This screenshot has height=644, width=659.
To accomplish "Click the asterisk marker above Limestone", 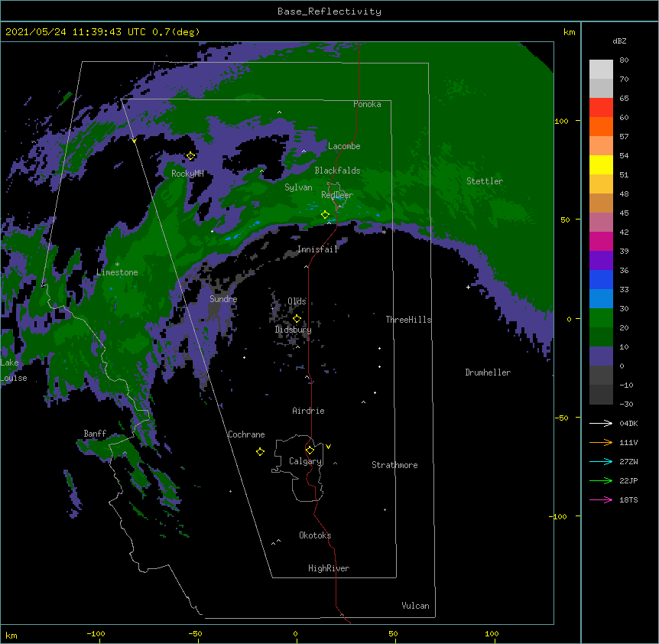I will click(x=117, y=265).
